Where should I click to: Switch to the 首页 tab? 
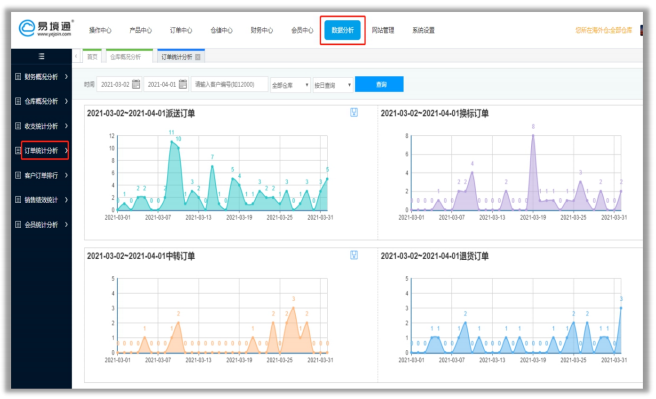coord(92,57)
